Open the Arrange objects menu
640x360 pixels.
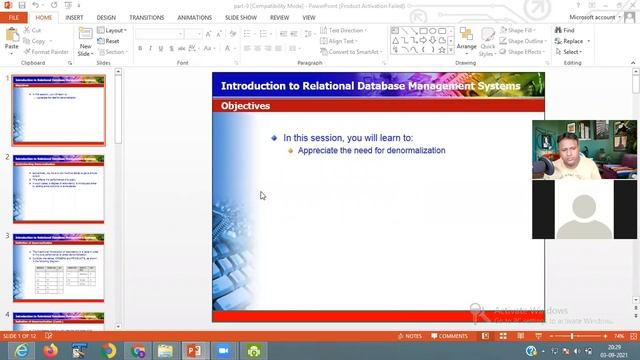[467, 40]
